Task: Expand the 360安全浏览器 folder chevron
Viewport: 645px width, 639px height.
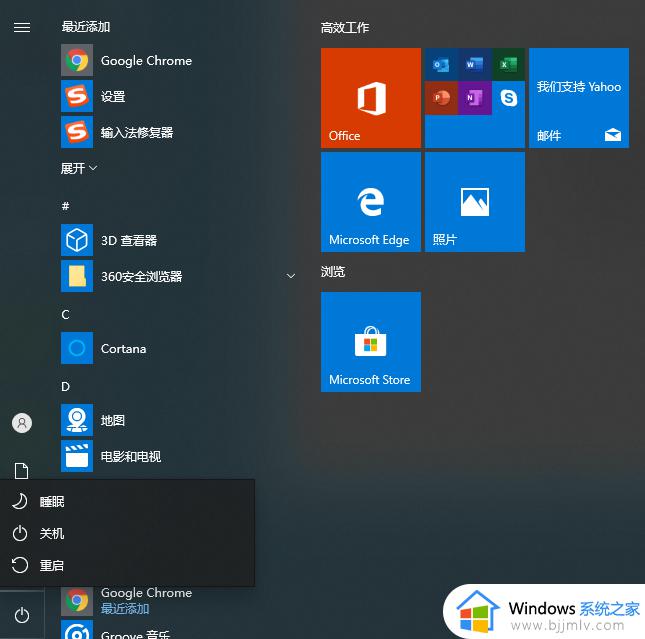Action: [x=291, y=276]
